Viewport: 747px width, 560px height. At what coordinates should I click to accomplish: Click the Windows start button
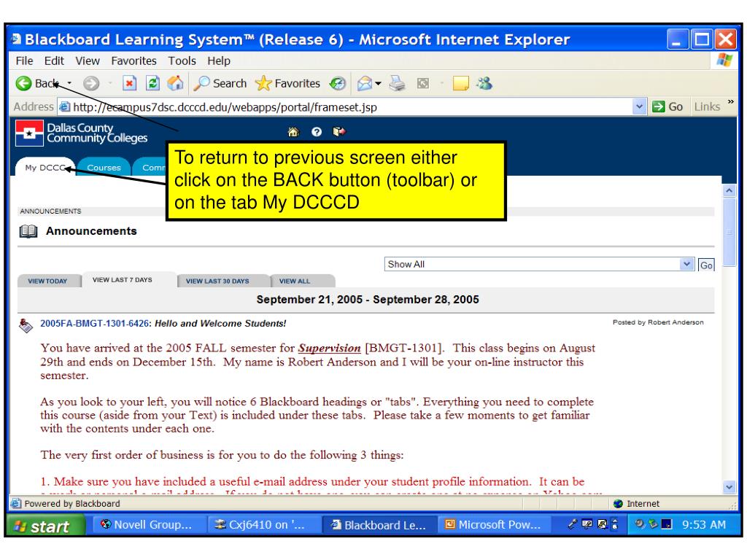[x=45, y=526]
